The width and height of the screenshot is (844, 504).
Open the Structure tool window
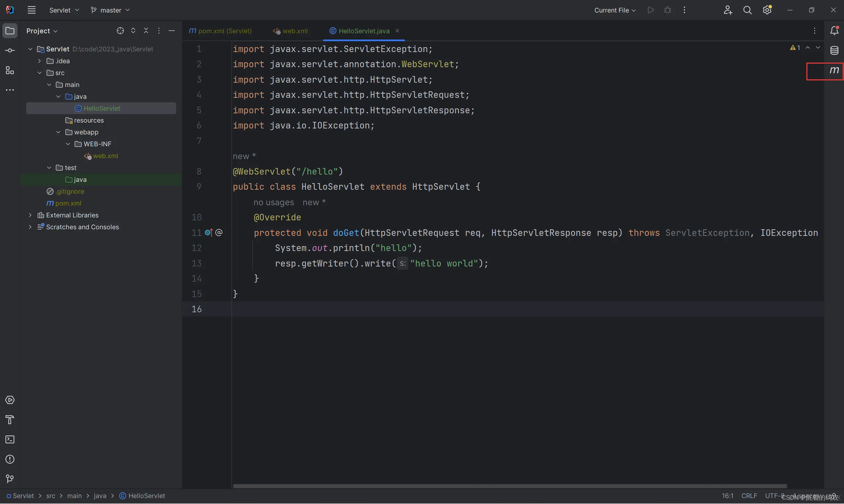pos(10,70)
